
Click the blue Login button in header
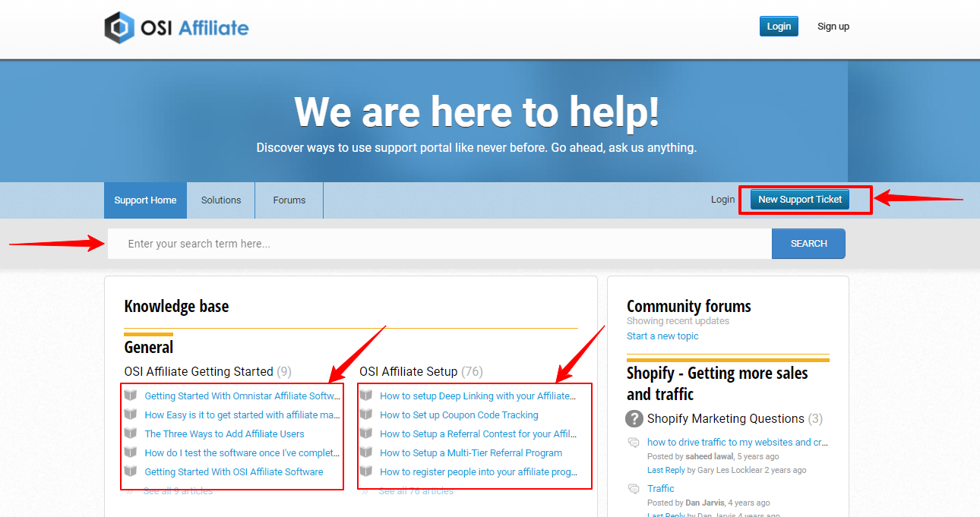(779, 26)
